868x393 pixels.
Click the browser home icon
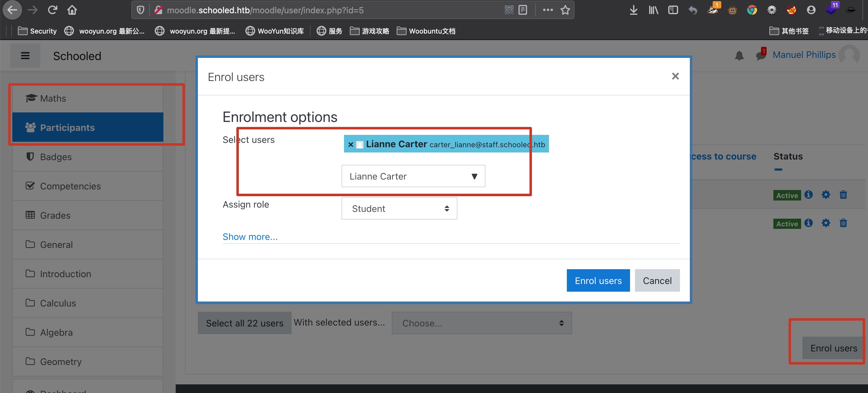(x=72, y=10)
